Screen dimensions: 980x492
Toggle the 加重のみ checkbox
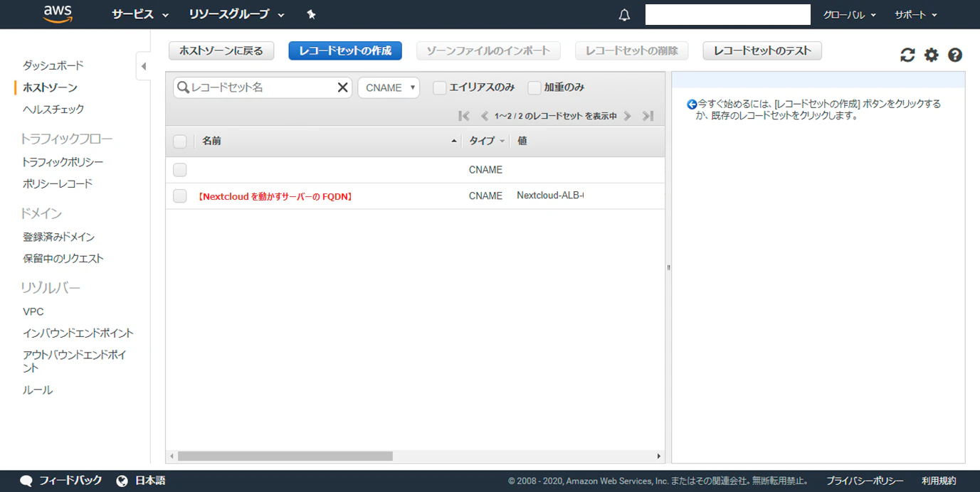pos(534,87)
